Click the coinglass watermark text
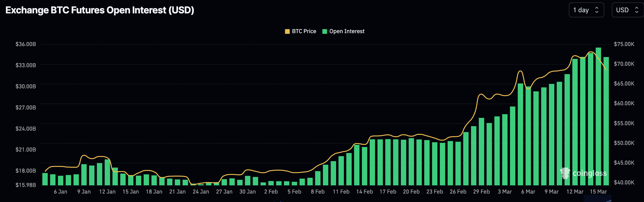 (x=590, y=173)
